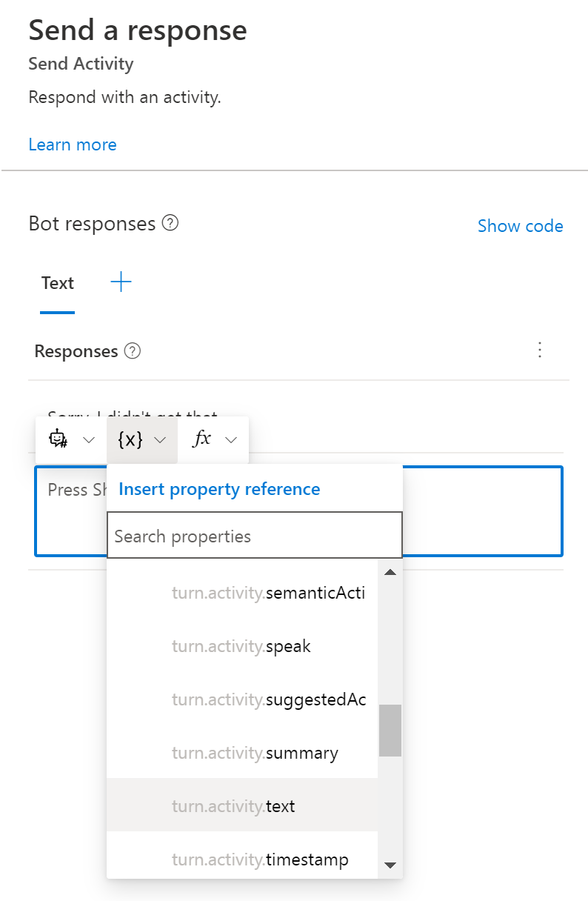The image size is (588, 901).
Task: Open the template reference bot icon
Action: point(59,439)
